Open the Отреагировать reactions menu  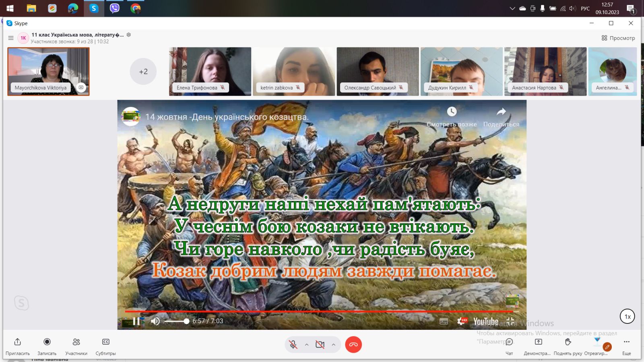pos(597,346)
